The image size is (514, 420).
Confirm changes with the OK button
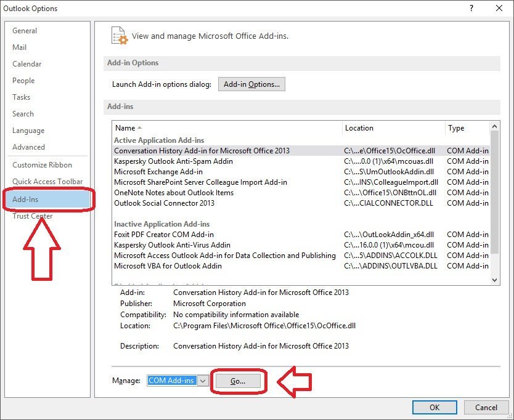tap(434, 407)
